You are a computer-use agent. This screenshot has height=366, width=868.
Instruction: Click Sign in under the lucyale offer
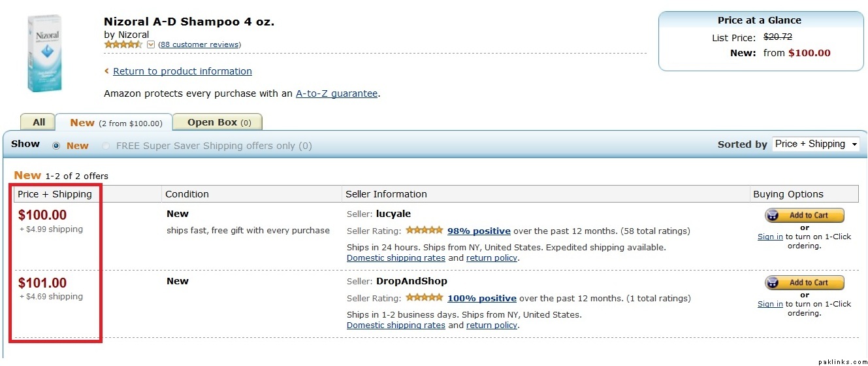click(770, 237)
